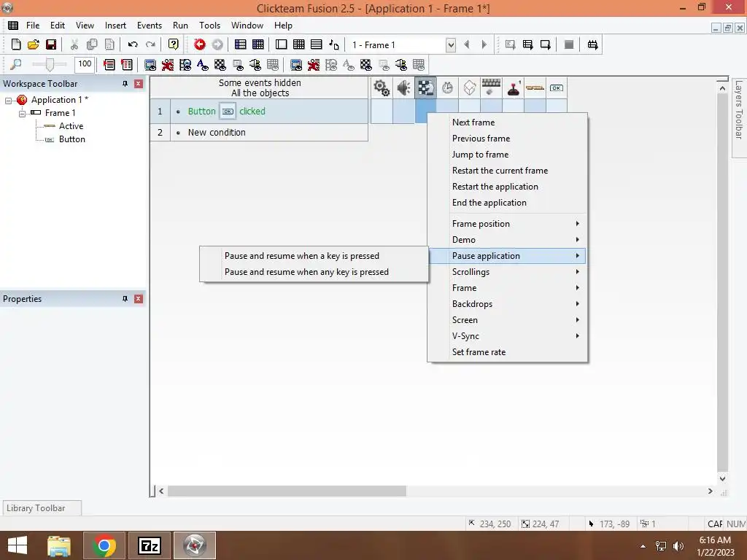Close the Workspace Toolbar panel

(x=139, y=84)
